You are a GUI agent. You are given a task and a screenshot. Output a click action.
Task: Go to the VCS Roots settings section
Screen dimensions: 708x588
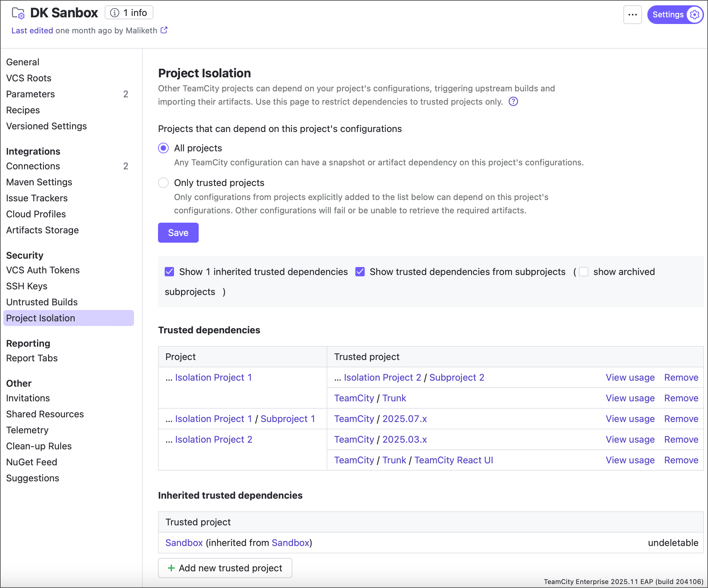(x=29, y=78)
